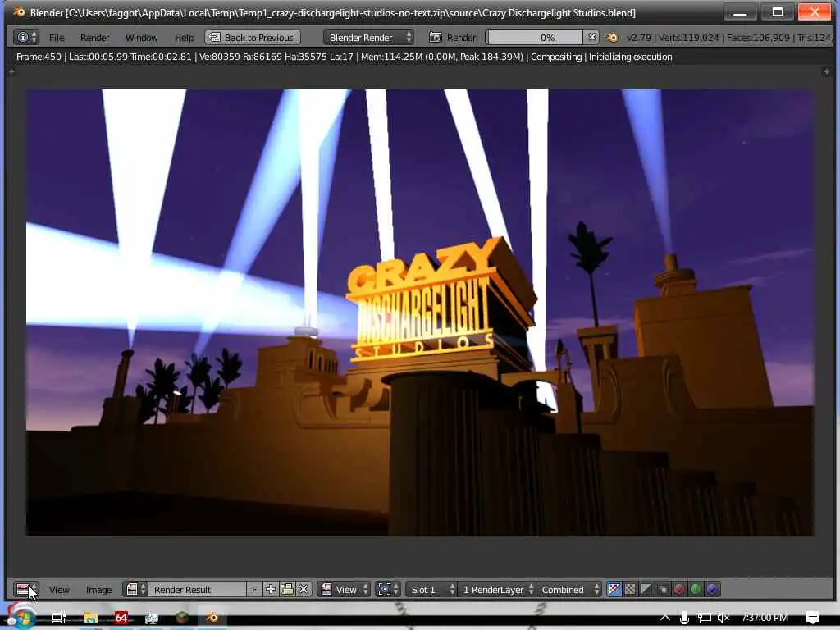Click the Faces:106,909 statistics text
Viewport: 840px width, 630px height.
[x=758, y=38]
